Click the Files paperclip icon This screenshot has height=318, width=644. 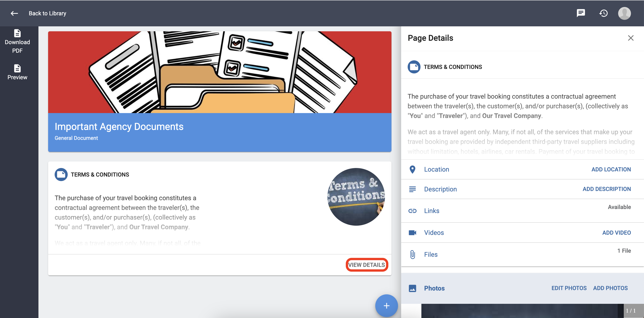pyautogui.click(x=412, y=254)
